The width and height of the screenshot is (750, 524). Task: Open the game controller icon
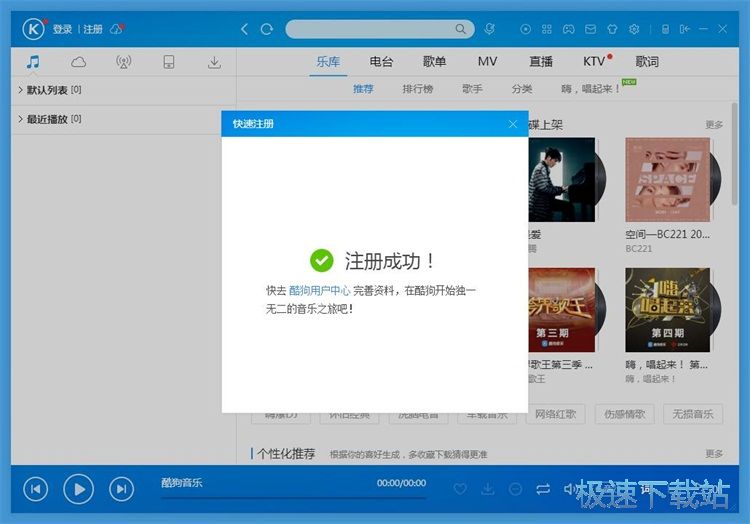[568, 29]
